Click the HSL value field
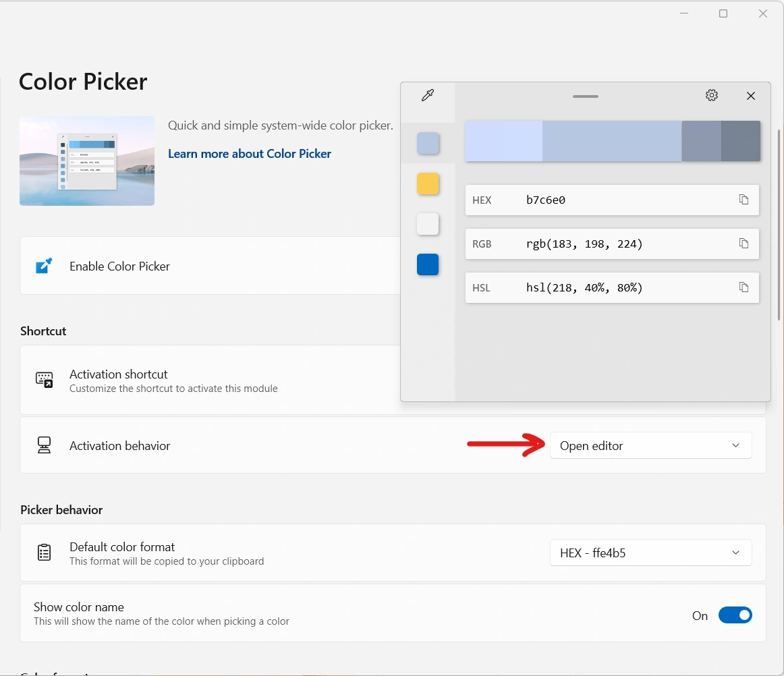This screenshot has width=784, height=676. 612,288
